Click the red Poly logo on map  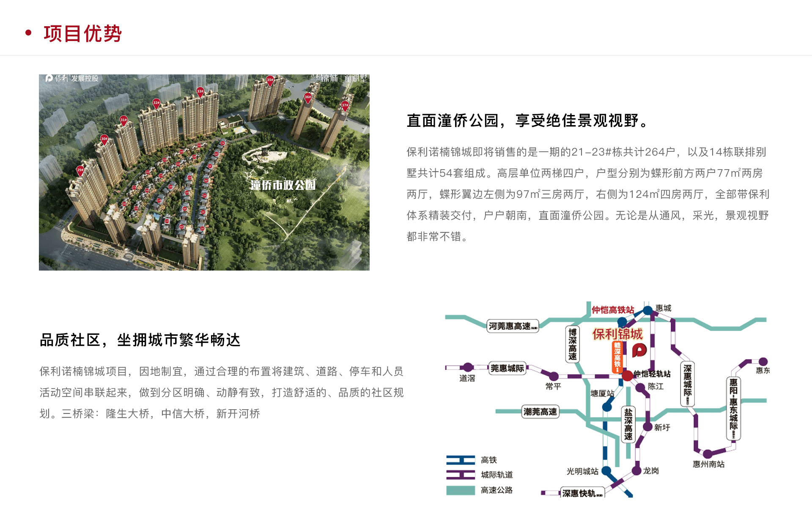pyautogui.click(x=639, y=350)
